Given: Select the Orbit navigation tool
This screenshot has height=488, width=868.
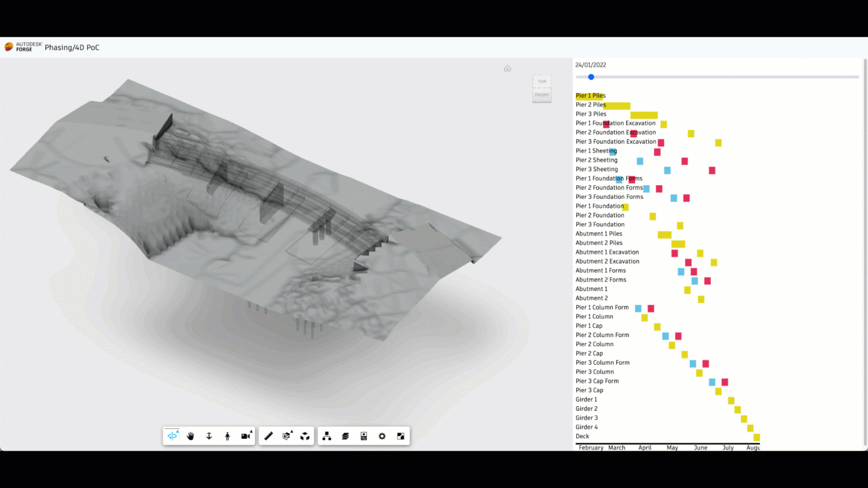Looking at the screenshot, I should 172,436.
